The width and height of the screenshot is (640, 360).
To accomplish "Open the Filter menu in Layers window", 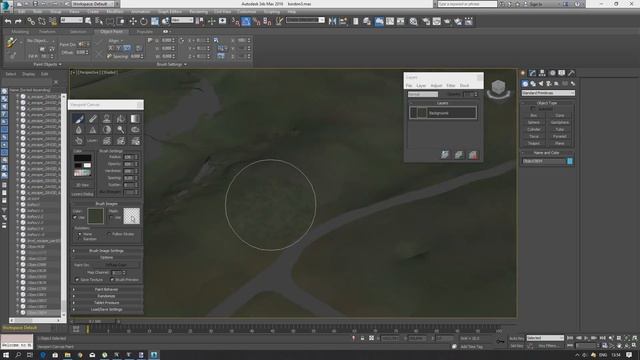I will pos(451,86).
